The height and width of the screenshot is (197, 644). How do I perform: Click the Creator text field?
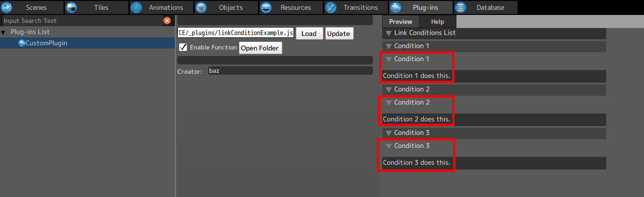click(x=289, y=71)
